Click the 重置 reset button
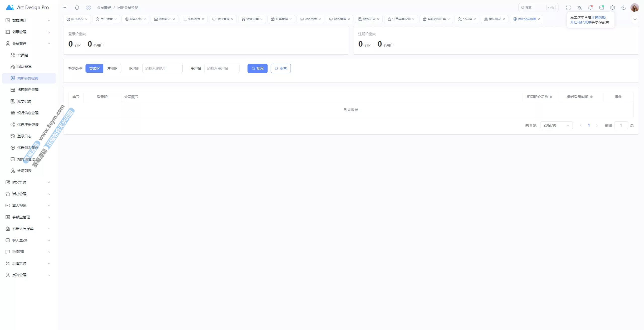The width and height of the screenshot is (644, 330). pos(280,68)
